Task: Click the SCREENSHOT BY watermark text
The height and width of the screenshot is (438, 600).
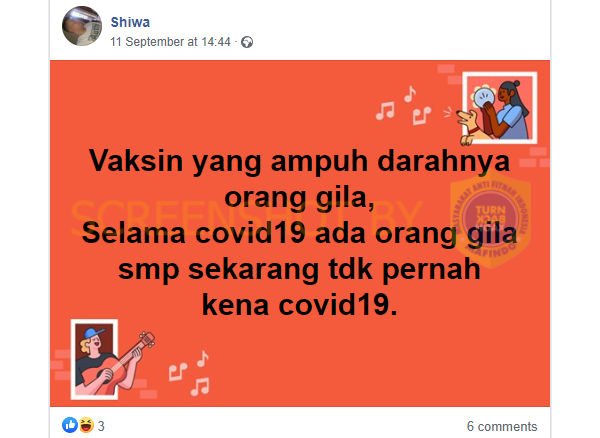Action: tap(246, 217)
